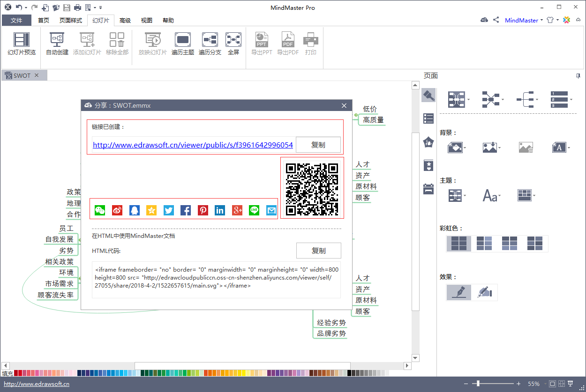This screenshot has width=586, height=392.
Task: Open the edrawsoft viewer share link
Action: 193,145
